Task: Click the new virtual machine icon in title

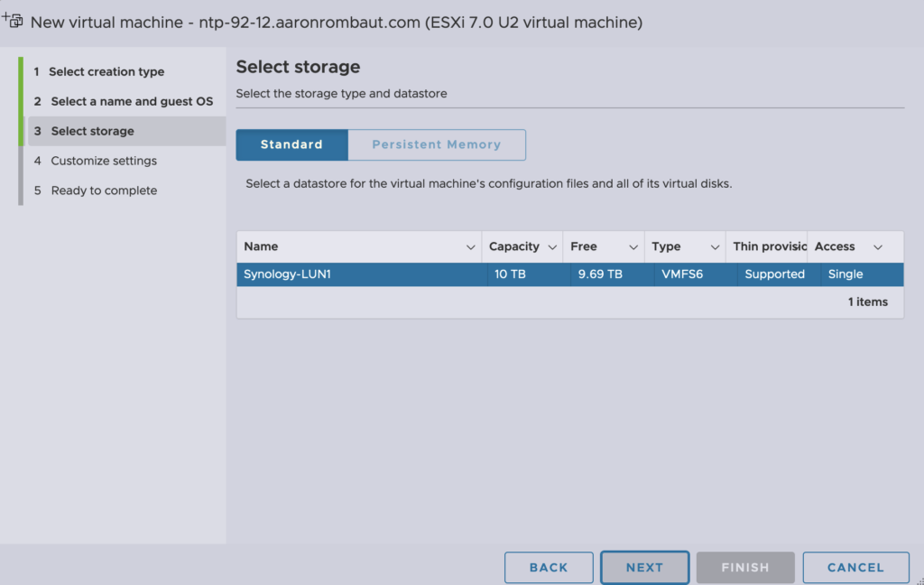Action: [13, 20]
